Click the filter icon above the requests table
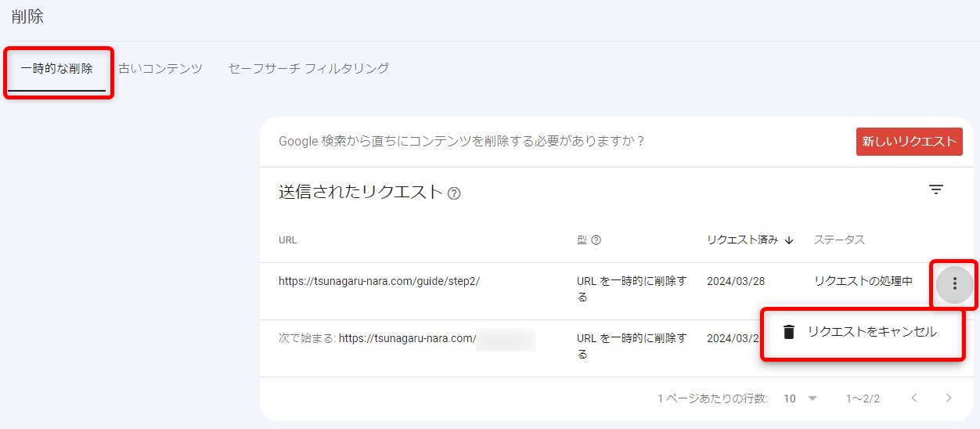This screenshot has width=980, height=429. click(x=935, y=189)
